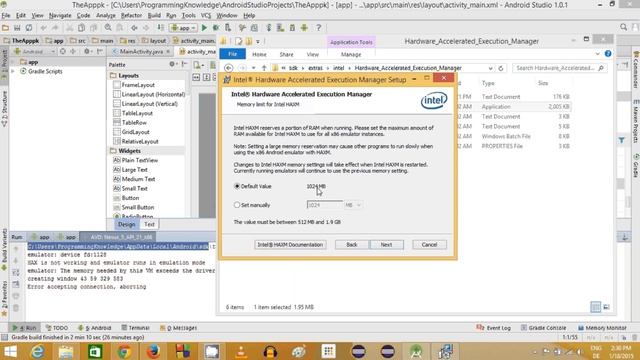
Task: Select the Default Value radio button
Action: [237, 186]
